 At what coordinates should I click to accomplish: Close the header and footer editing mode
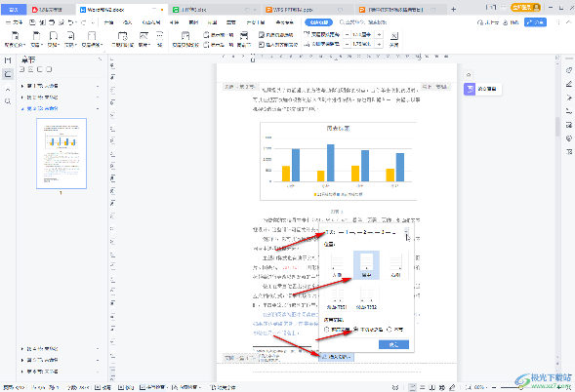393,39
